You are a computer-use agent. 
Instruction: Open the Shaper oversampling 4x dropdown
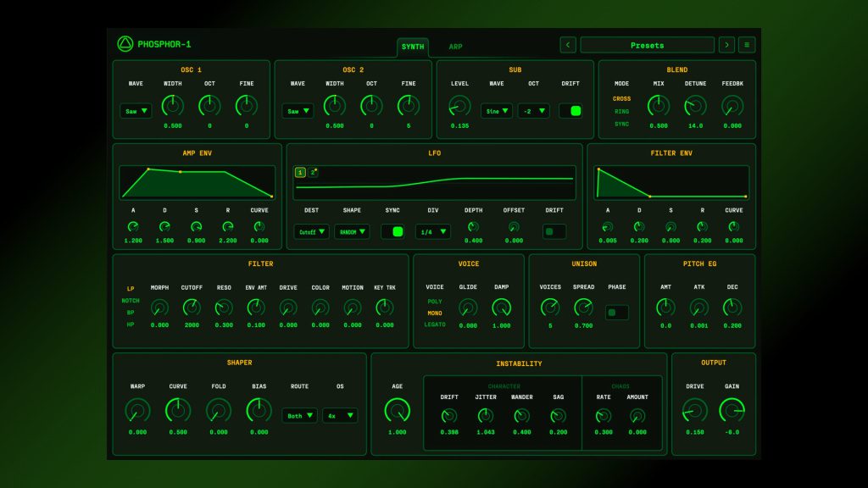click(x=340, y=415)
